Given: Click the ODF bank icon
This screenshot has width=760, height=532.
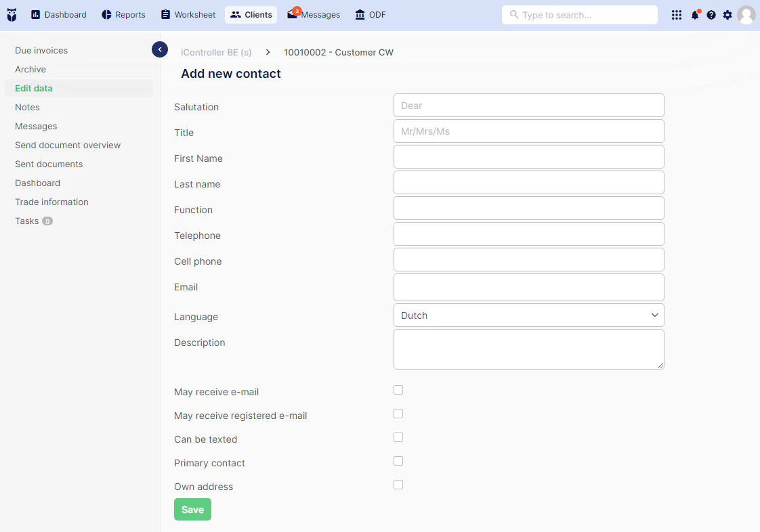Looking at the screenshot, I should (x=360, y=14).
